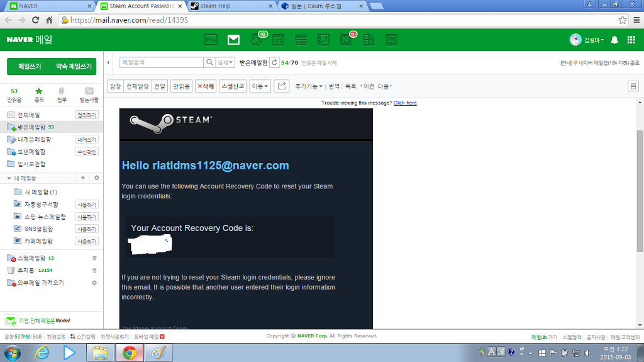Switch to the Daum browser tab

[322, 6]
